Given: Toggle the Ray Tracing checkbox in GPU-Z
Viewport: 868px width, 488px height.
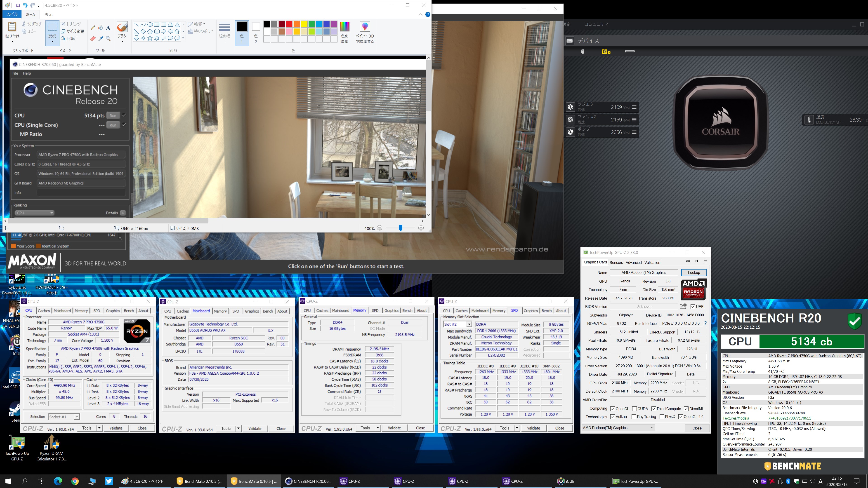Looking at the screenshot, I should click(634, 417).
